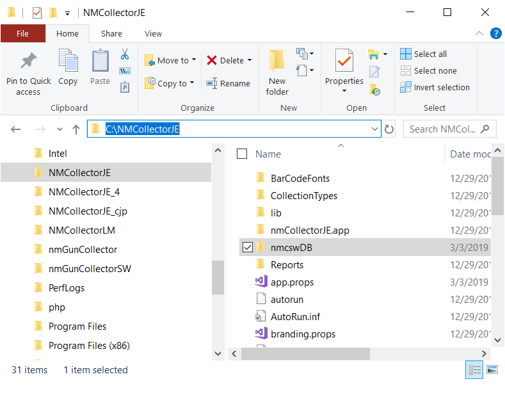Viewport: 505px width, 420px height.
Task: Click the Edit icon in Open group
Action: [x=374, y=71]
